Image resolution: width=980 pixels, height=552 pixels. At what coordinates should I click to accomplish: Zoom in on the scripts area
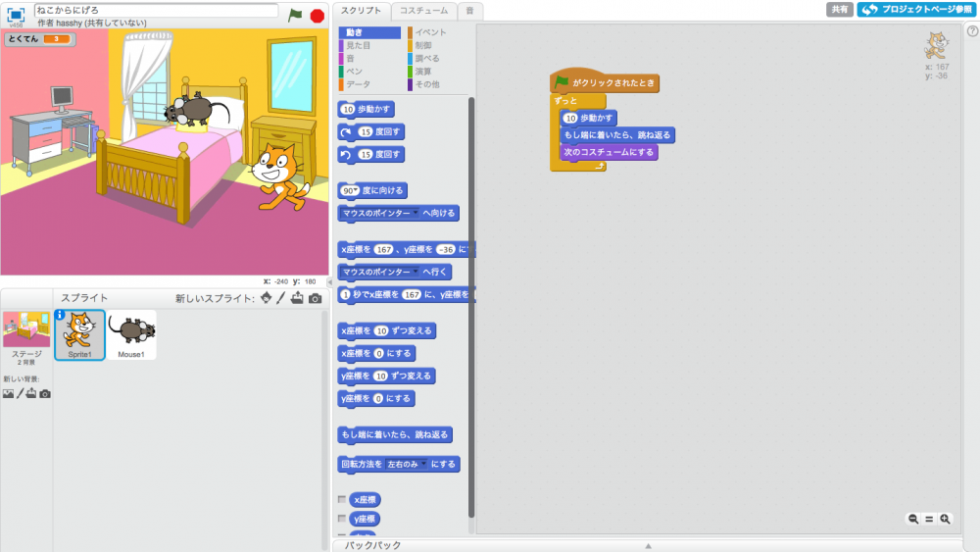pyautogui.click(x=945, y=519)
